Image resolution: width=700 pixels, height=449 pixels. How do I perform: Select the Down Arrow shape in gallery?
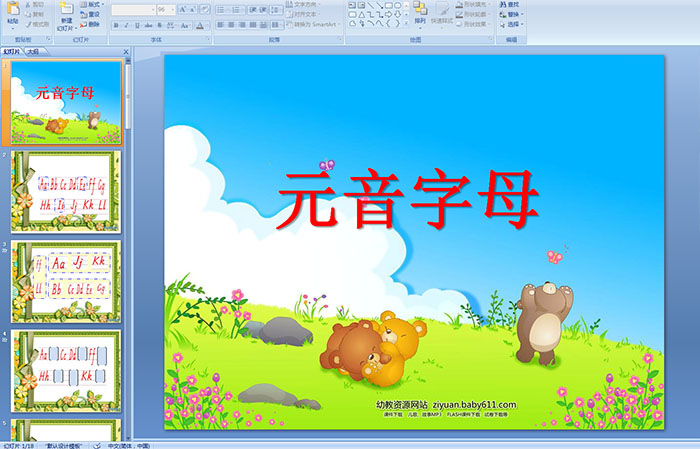(x=398, y=15)
